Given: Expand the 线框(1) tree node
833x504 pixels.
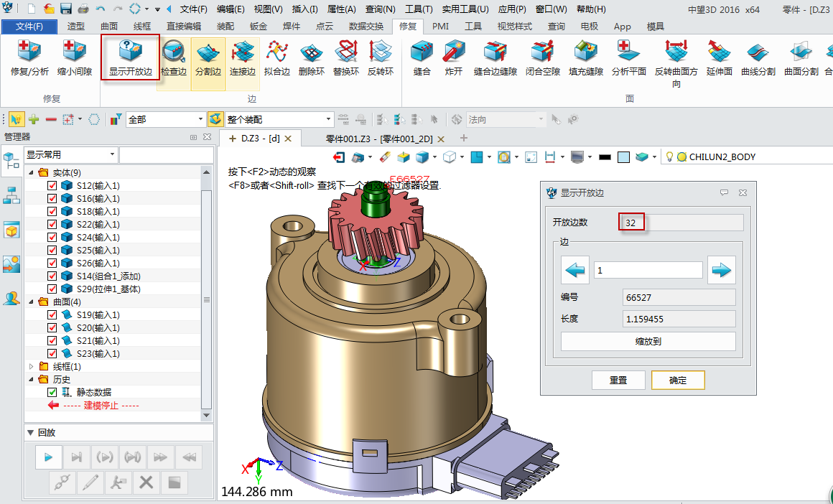Looking at the screenshot, I should coord(31,367).
